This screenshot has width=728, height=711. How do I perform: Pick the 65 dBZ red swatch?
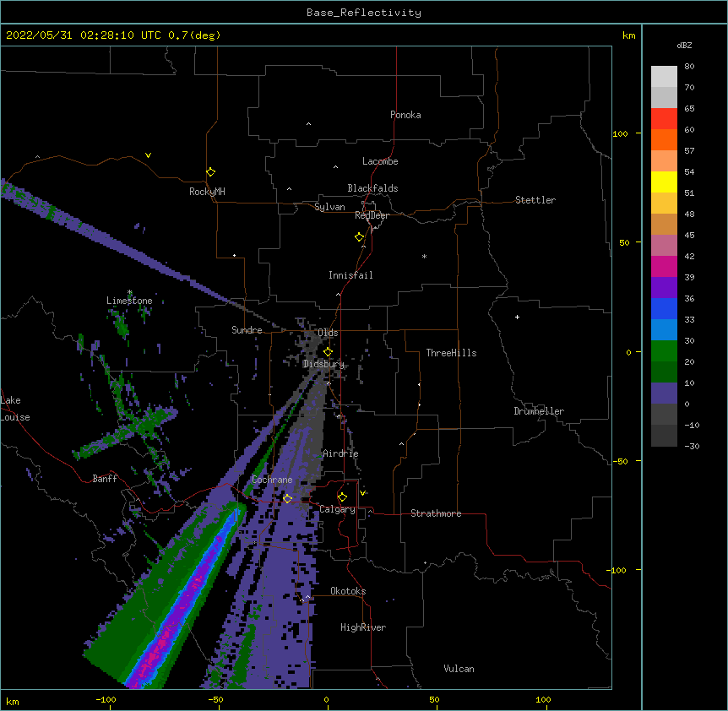(664, 119)
